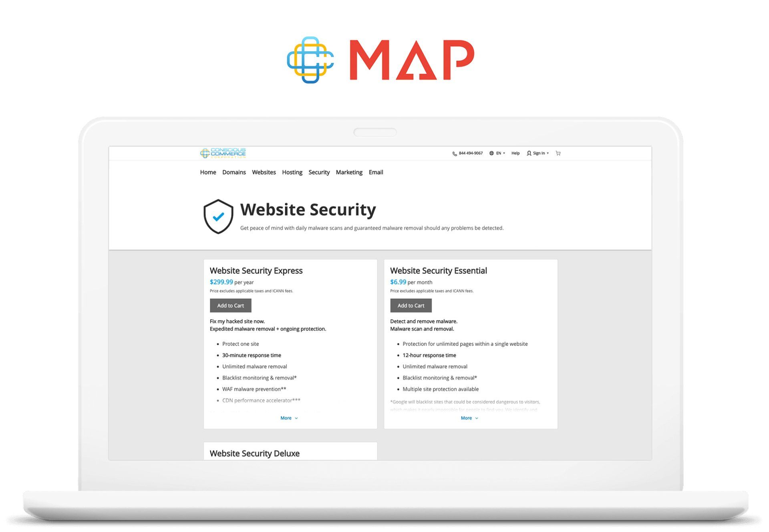Image resolution: width=769 pixels, height=532 pixels.
Task: Click the Marketing navigation tab
Action: 348,172
